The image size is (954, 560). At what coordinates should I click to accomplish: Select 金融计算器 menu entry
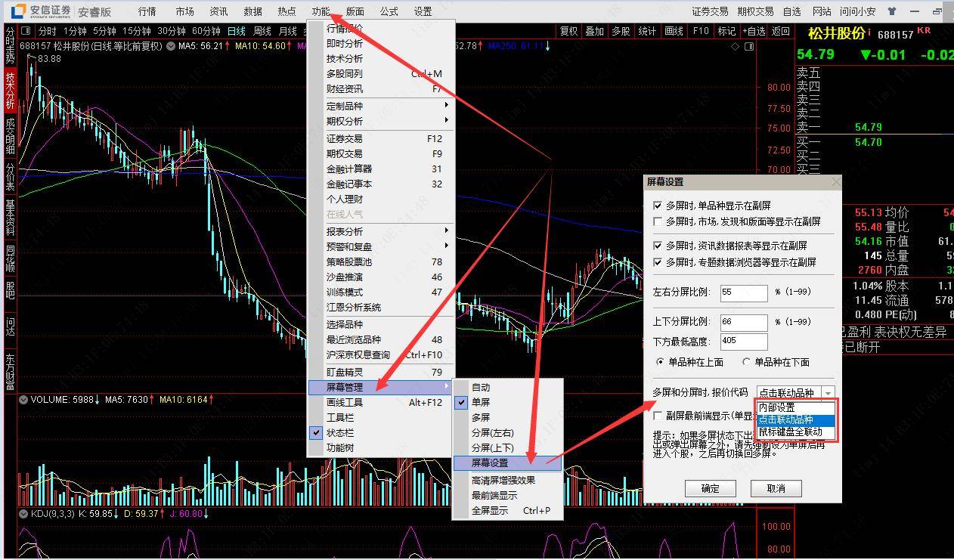click(380, 169)
